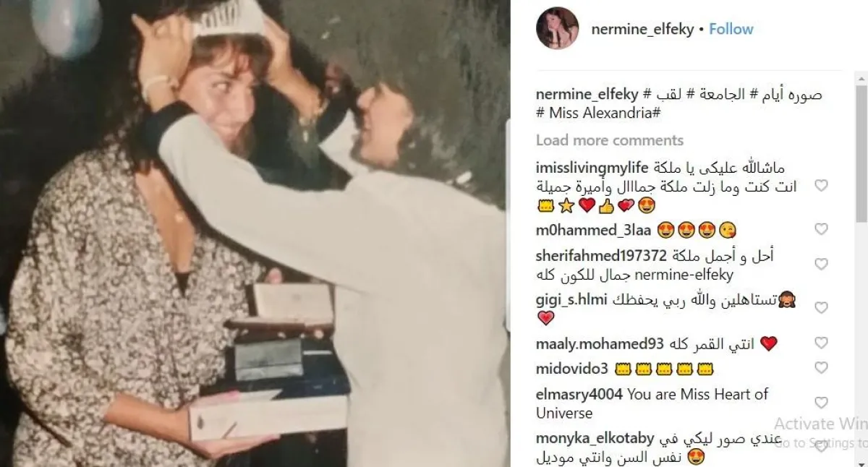
Task: Like gigi_s.hlmi's comment heart icon
Action: 821,308
